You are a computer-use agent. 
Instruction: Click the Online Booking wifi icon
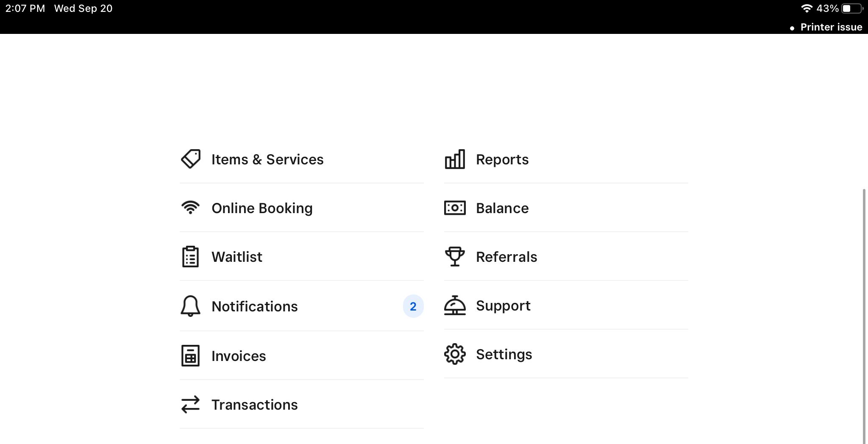pyautogui.click(x=190, y=207)
